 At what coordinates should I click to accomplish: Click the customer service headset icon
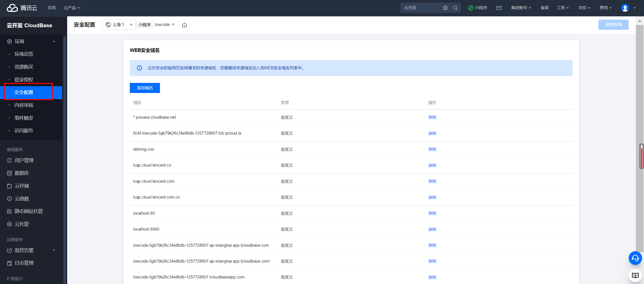click(x=635, y=258)
